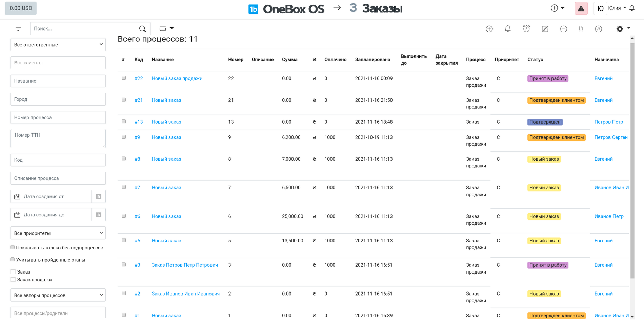Click the edit pencil icon in toolbar
Viewport: 644px width, 322px height.
(545, 29)
